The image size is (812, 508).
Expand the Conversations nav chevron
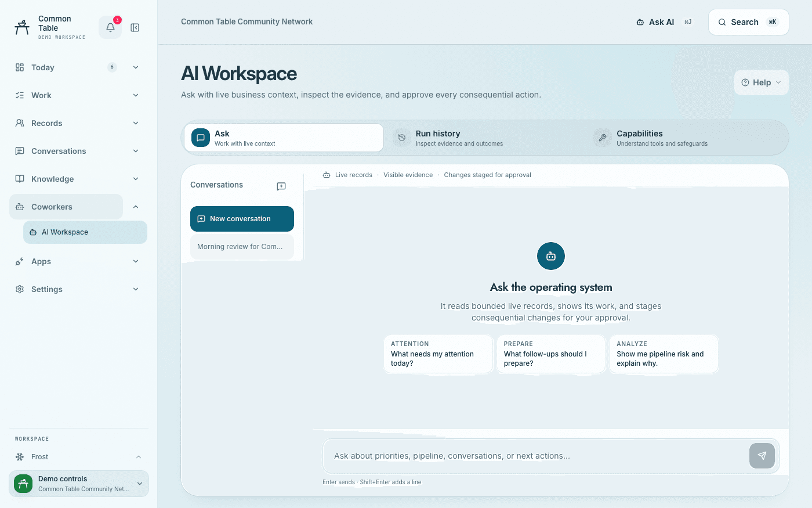136,151
